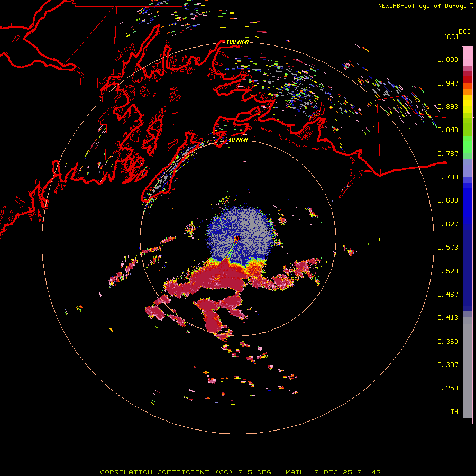Select the 0.840 color scale value
476x476 pixels.
click(448, 130)
